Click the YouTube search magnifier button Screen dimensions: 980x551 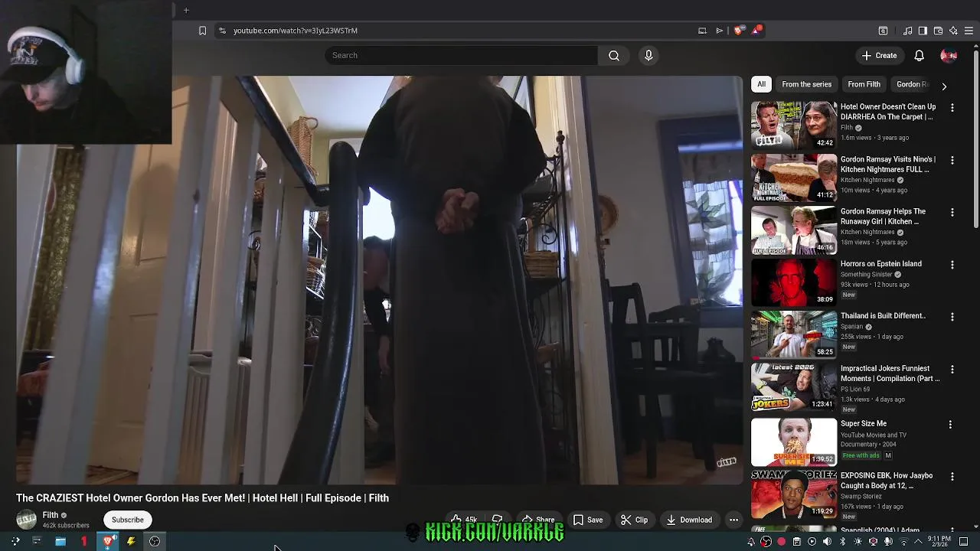[614, 55]
